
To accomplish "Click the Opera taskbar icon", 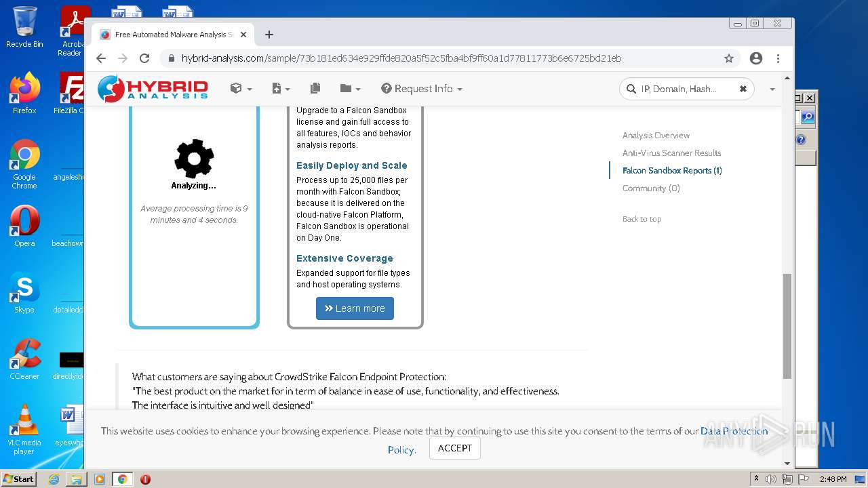I will (x=145, y=479).
